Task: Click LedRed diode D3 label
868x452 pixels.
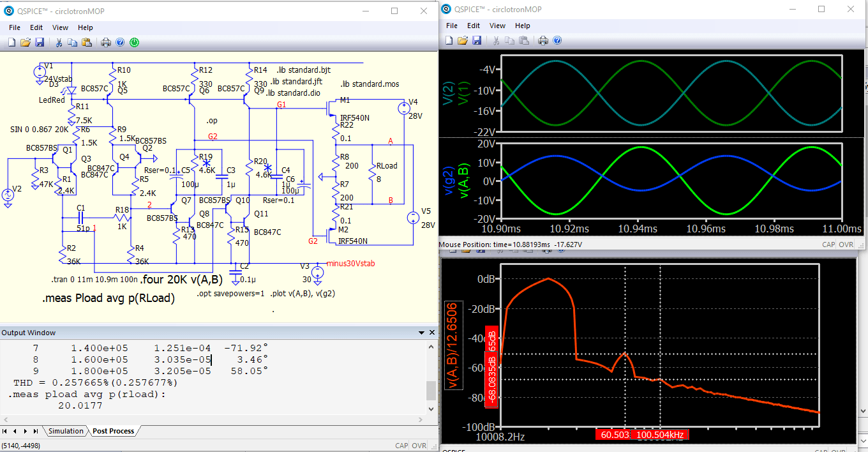Action: [53, 100]
